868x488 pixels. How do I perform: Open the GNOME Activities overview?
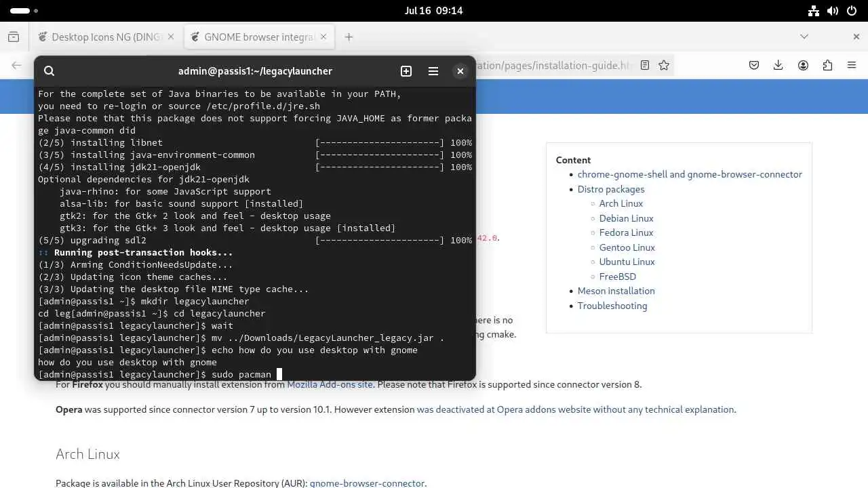24,11
